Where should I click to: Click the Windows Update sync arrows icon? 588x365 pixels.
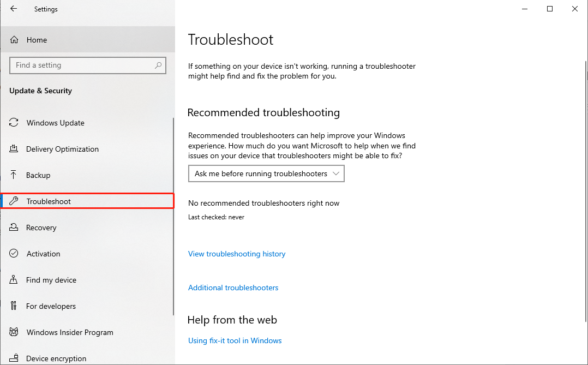(x=14, y=123)
